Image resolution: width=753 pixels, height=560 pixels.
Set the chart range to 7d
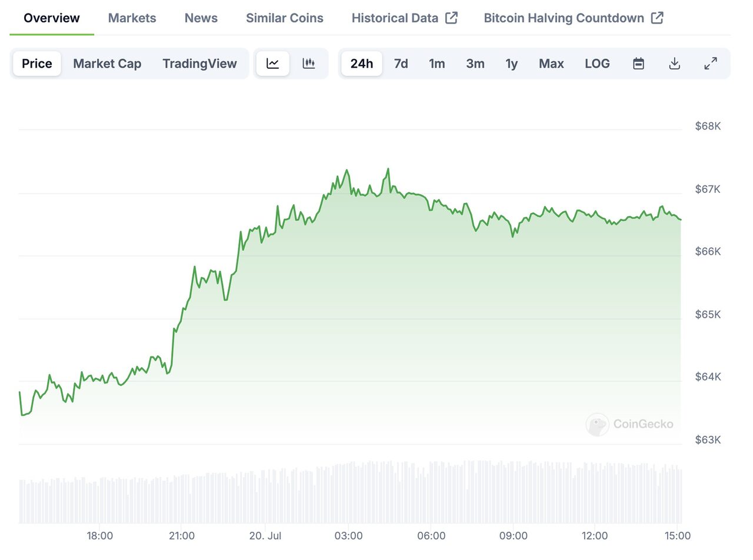click(401, 64)
